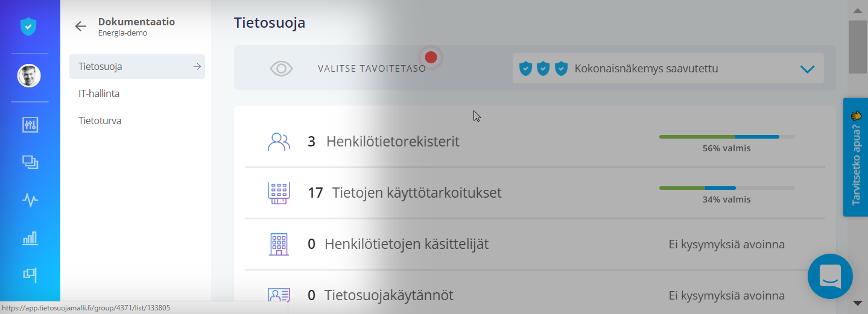Viewport: 868px width, 314px height.
Task: Click the eye icon beside Valitse tavoitetaso
Action: [281, 69]
